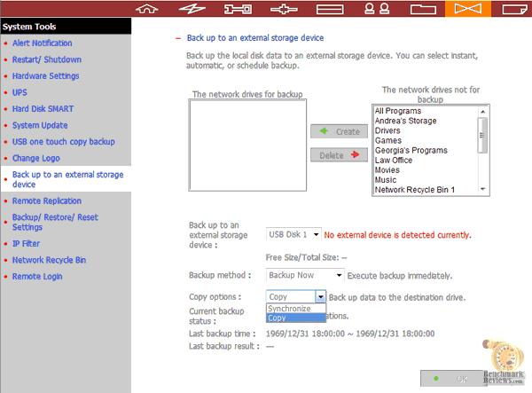Open Alert Notification settings
This screenshot has width=532, height=393.
click(x=42, y=43)
